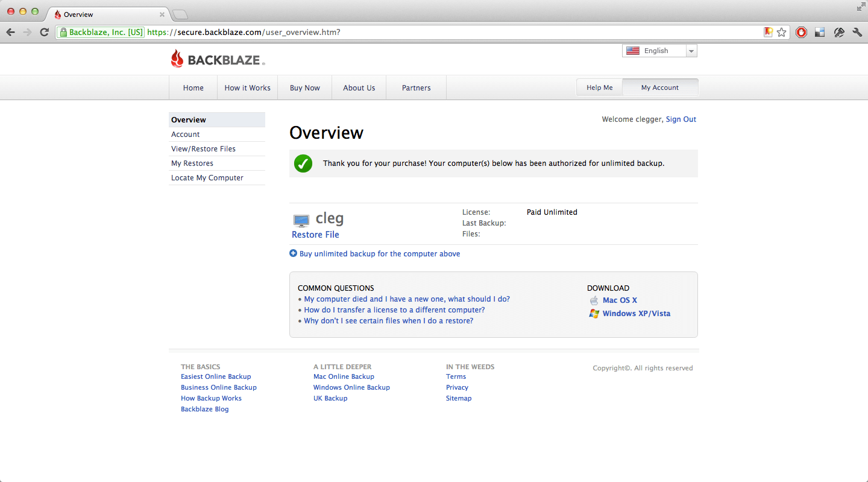Open the Terms footer link
Screen dimensions: 868x482
click(x=456, y=376)
